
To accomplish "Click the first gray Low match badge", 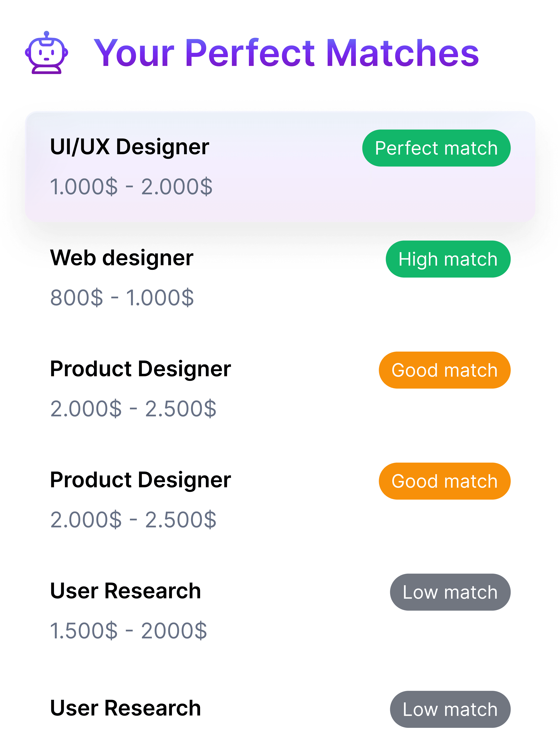I will [450, 592].
